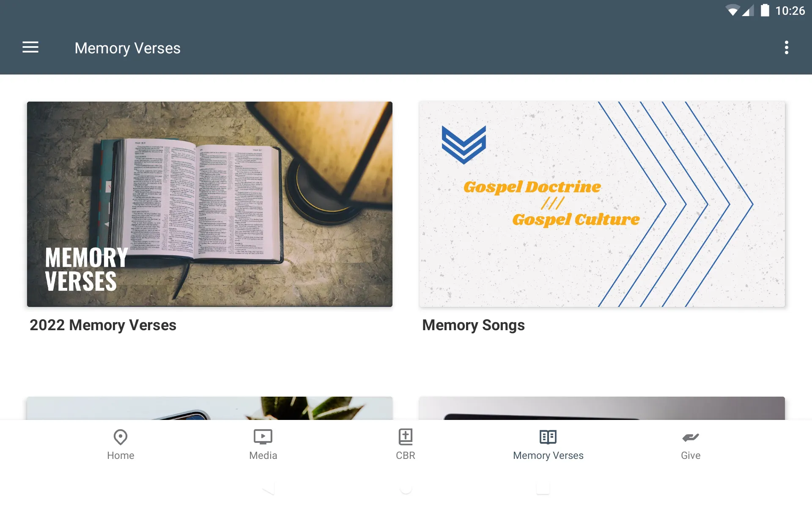
Task: Tap the hamburger menu icon
Action: point(30,48)
